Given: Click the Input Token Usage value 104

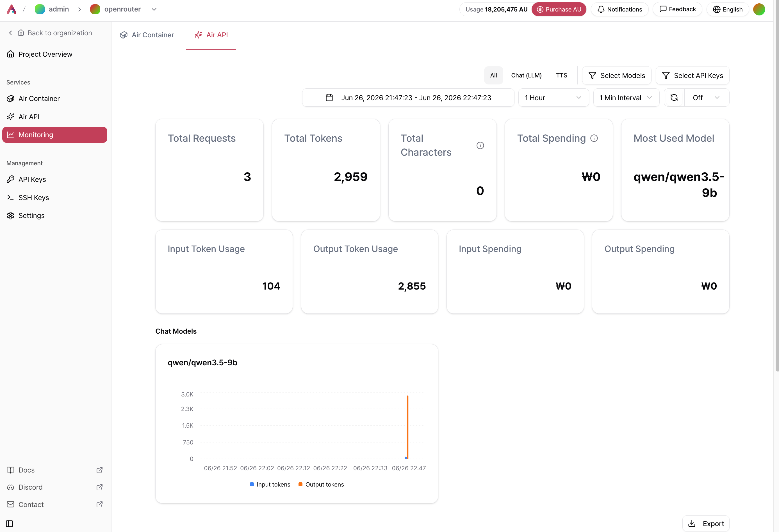Looking at the screenshot, I should 271,286.
